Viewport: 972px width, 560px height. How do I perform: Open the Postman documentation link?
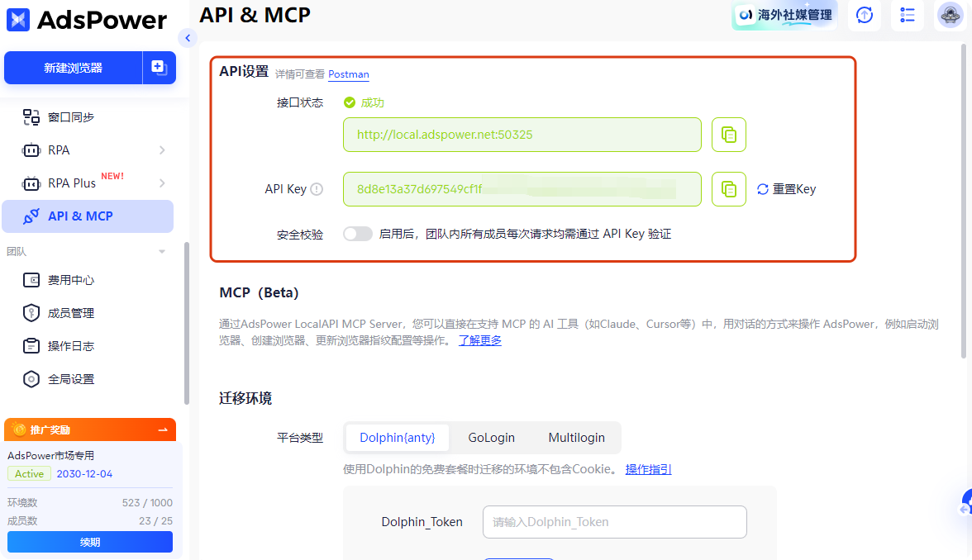348,74
